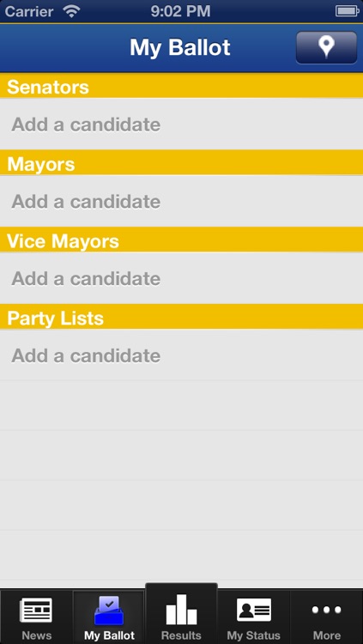
Task: Tap the battery indicator icon
Action: coord(348,11)
